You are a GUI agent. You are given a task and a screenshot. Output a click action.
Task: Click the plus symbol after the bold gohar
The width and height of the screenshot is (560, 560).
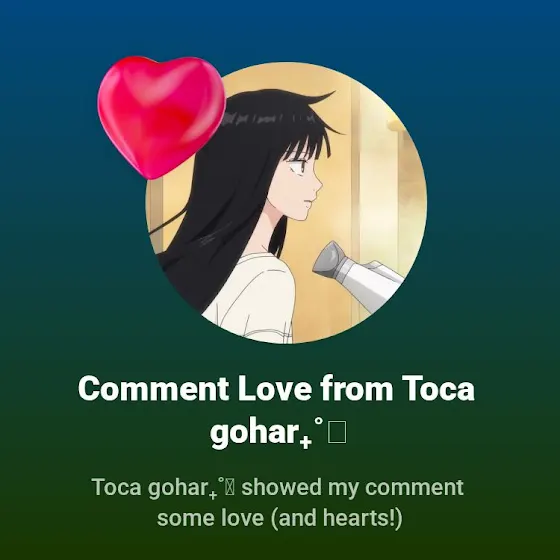tap(306, 442)
